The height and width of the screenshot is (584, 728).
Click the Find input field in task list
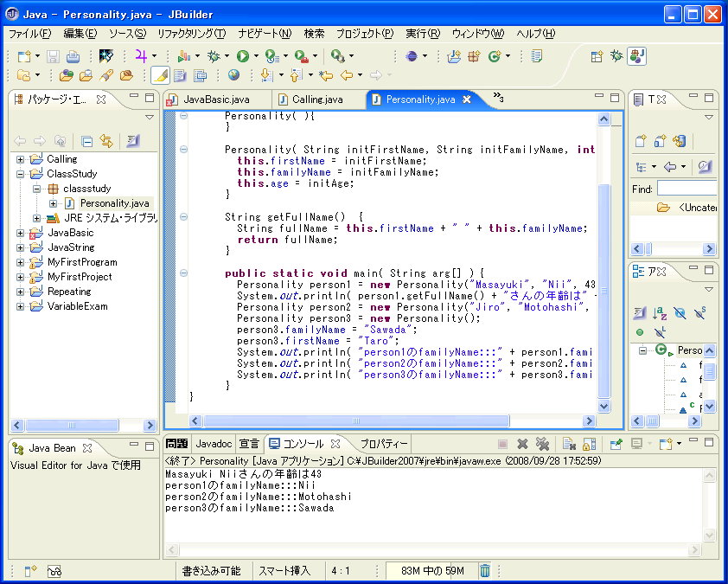686,189
